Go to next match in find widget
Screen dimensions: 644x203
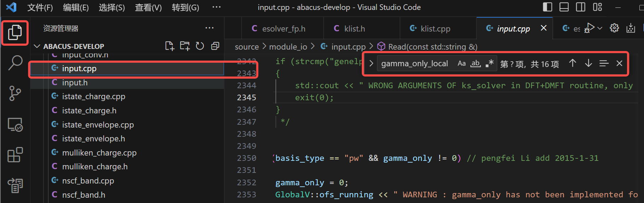[588, 63]
